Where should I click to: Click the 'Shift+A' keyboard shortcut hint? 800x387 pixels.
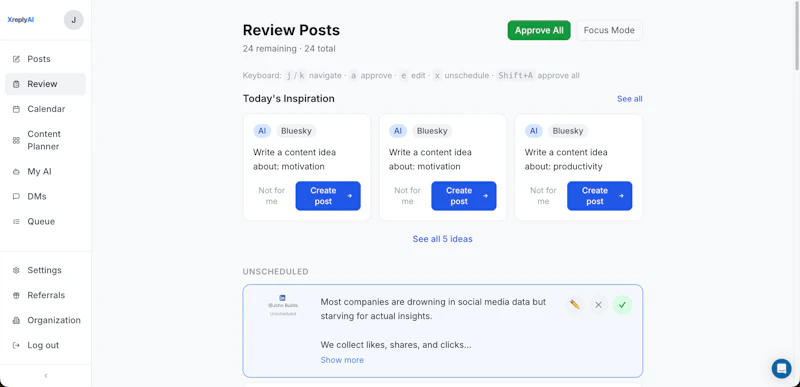515,75
